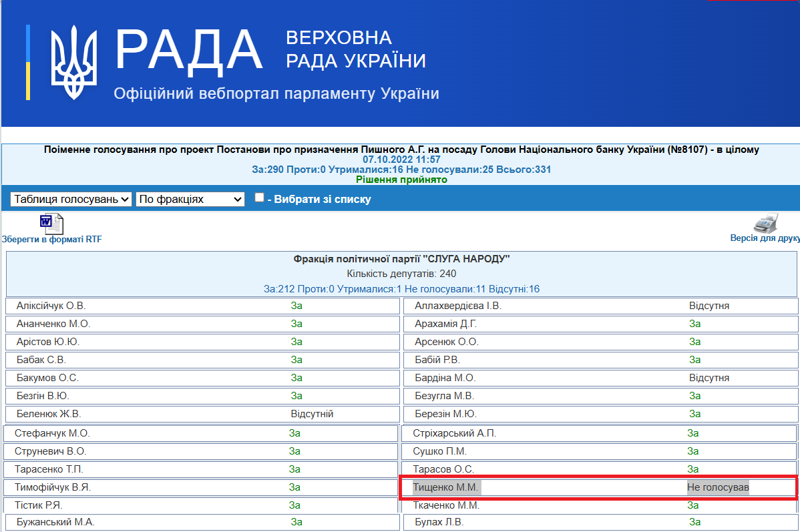Click the voting title about Пишного А.Г.
Viewport: 800px width, 532px height.
point(401,150)
